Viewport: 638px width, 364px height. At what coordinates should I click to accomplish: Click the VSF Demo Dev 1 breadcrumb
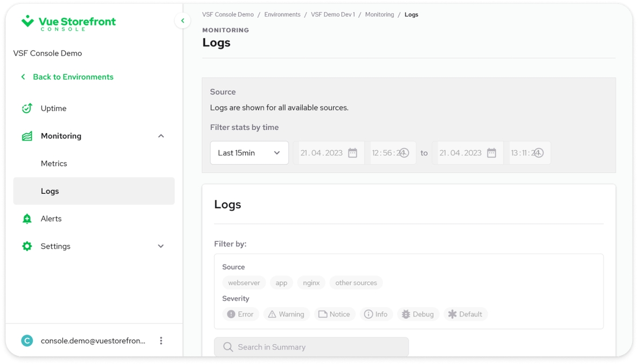point(333,15)
